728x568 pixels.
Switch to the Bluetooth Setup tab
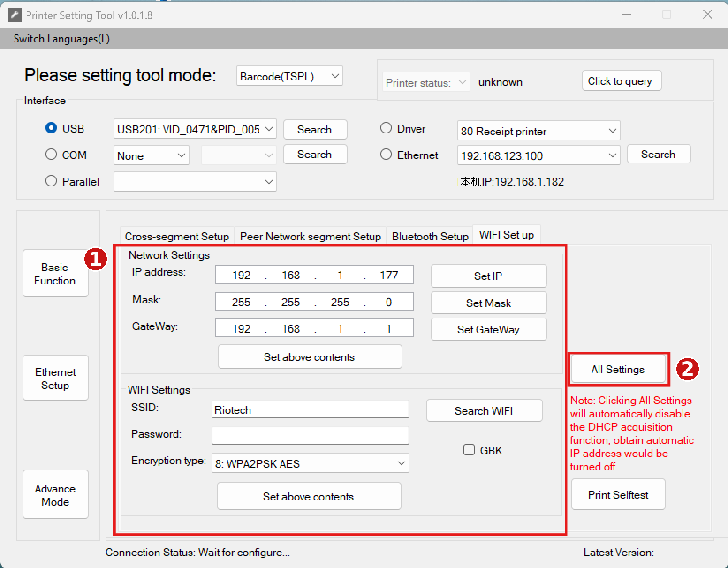tap(430, 236)
